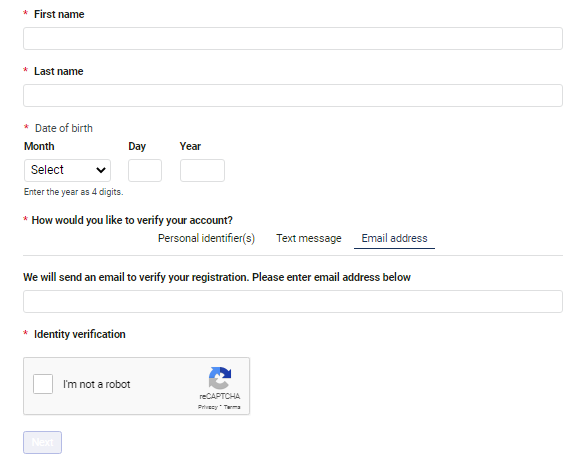This screenshot has height=473, width=583.
Task: Click the Year input box
Action: coord(202,170)
